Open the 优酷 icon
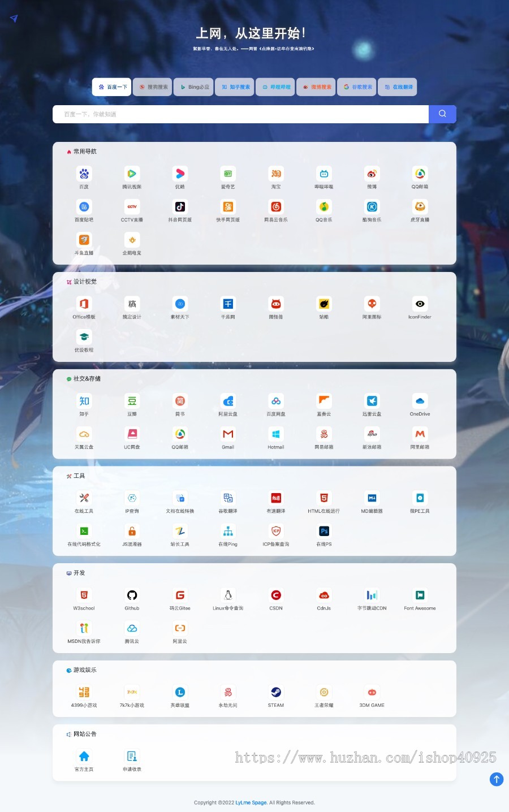Screen dimensions: 509x812 click(x=180, y=174)
